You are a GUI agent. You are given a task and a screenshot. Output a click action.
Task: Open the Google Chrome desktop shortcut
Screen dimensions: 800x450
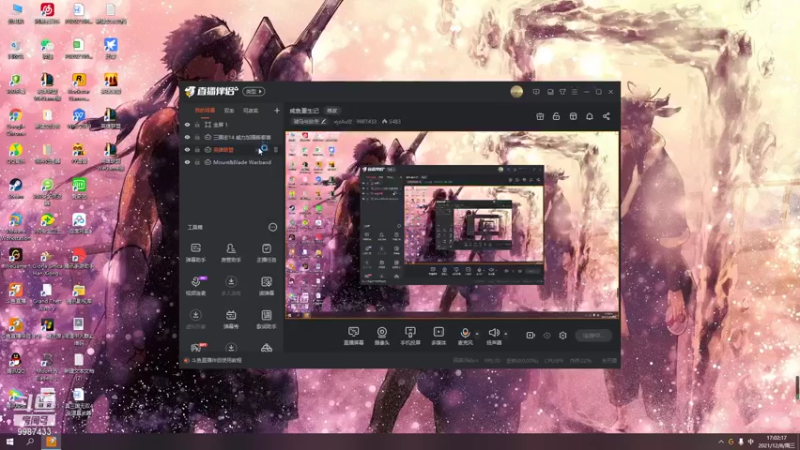(x=15, y=121)
